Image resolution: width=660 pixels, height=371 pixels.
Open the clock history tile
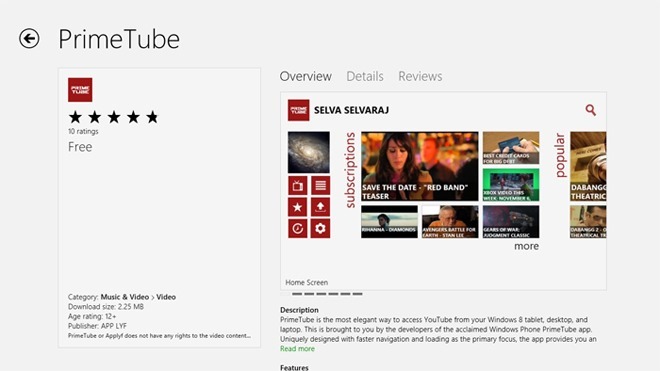298,228
